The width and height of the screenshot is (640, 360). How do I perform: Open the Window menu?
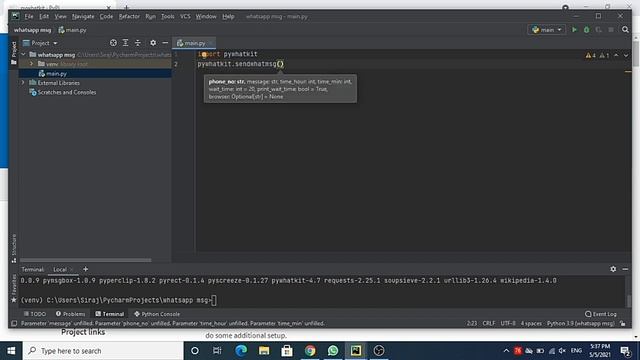click(x=206, y=17)
